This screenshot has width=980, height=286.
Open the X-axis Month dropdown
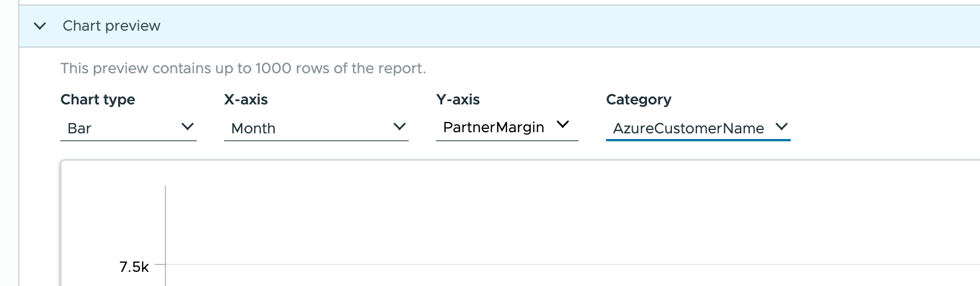click(x=307, y=128)
